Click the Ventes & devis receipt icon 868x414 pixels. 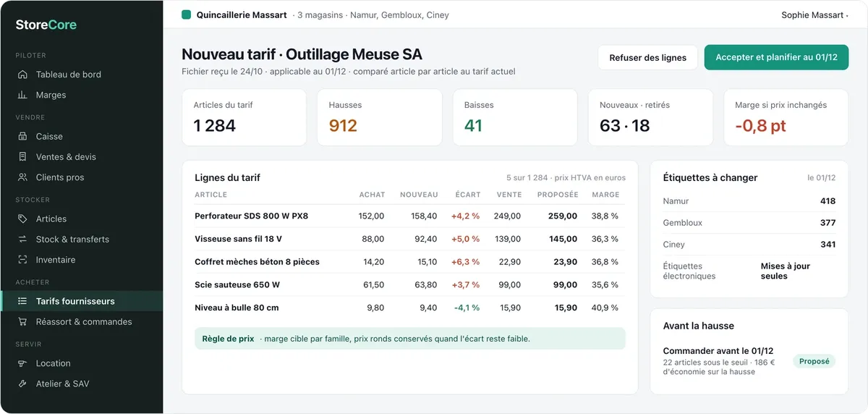coord(22,156)
